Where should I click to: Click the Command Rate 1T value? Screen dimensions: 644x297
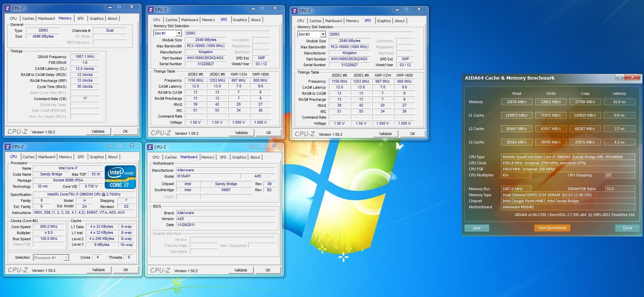tap(85, 98)
